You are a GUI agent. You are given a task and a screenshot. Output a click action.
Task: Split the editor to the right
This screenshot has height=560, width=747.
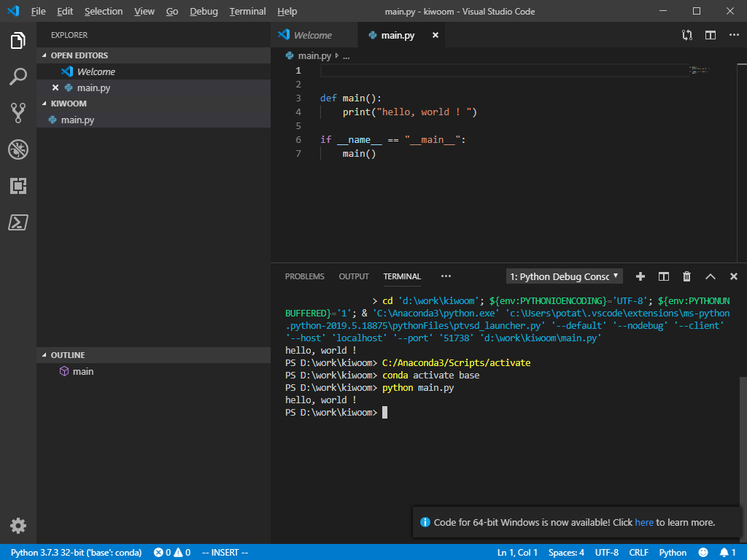tap(711, 35)
